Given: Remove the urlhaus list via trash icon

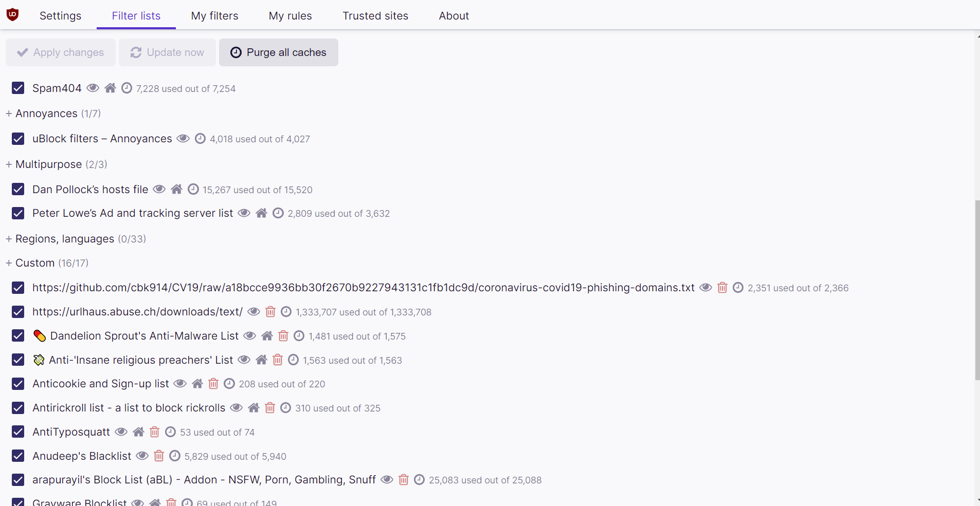Looking at the screenshot, I should [x=270, y=311].
